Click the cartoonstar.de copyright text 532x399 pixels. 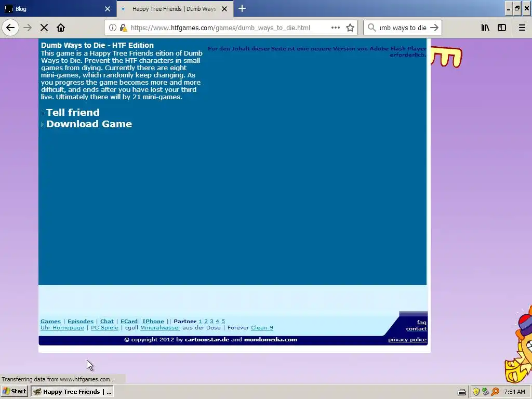[x=207, y=340]
